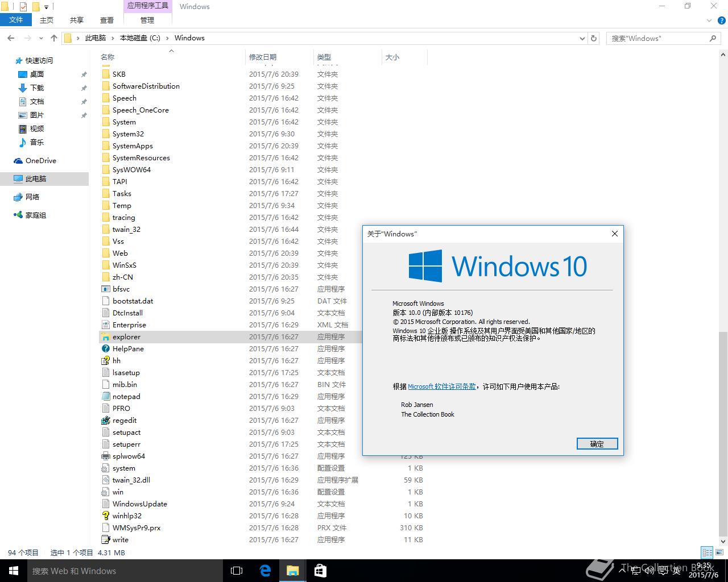Open 桌面 in the navigation pane
This screenshot has width=728, height=582.
(x=37, y=74)
